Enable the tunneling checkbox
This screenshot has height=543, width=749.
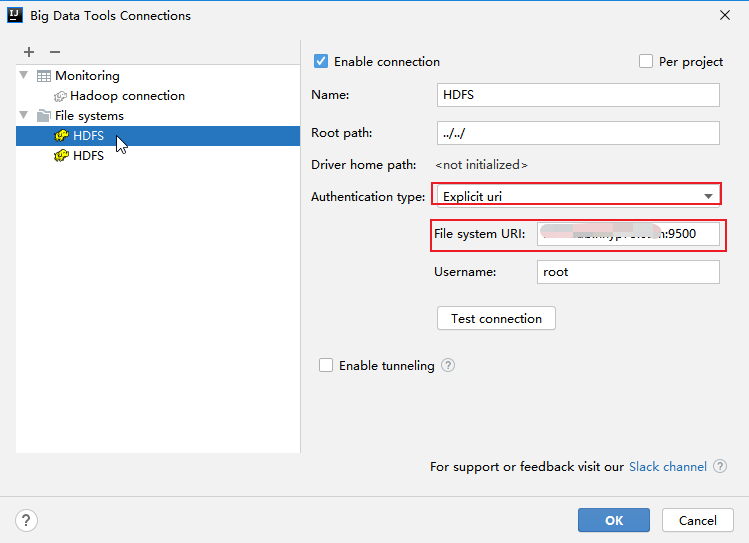(326, 365)
